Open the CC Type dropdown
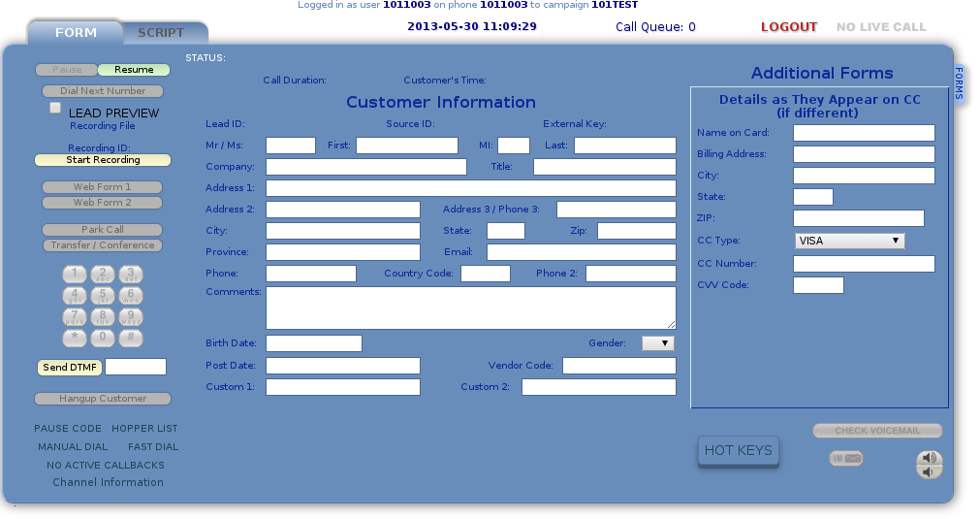The width and height of the screenshot is (980, 519). (849, 241)
